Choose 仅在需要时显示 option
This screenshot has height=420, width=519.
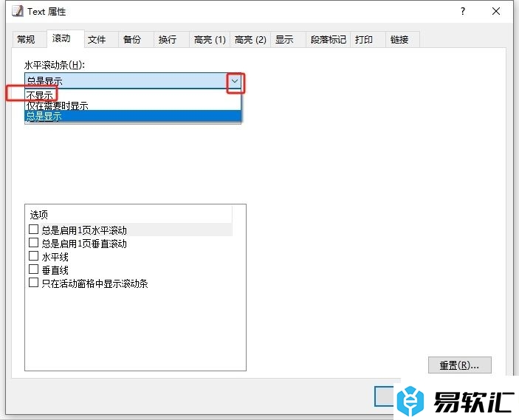(133, 106)
